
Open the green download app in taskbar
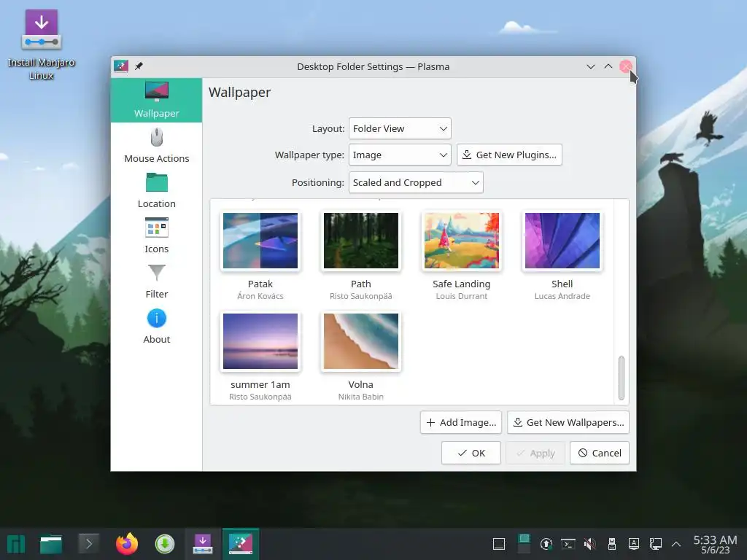pyautogui.click(x=165, y=544)
